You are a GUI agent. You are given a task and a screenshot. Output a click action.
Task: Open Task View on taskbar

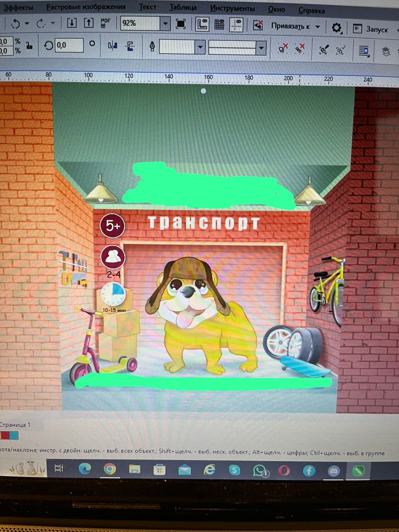[x=59, y=469]
